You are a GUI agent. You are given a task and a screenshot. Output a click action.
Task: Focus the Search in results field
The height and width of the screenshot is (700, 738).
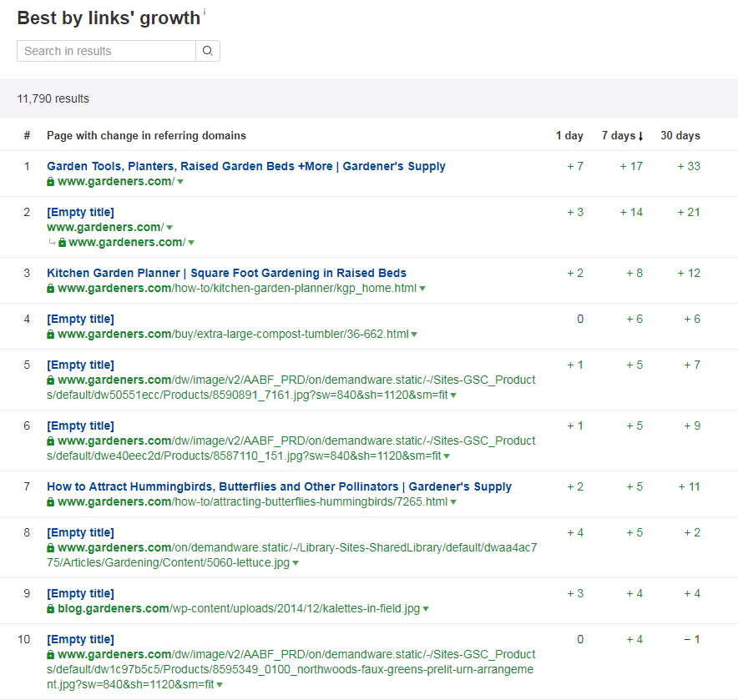tap(106, 51)
